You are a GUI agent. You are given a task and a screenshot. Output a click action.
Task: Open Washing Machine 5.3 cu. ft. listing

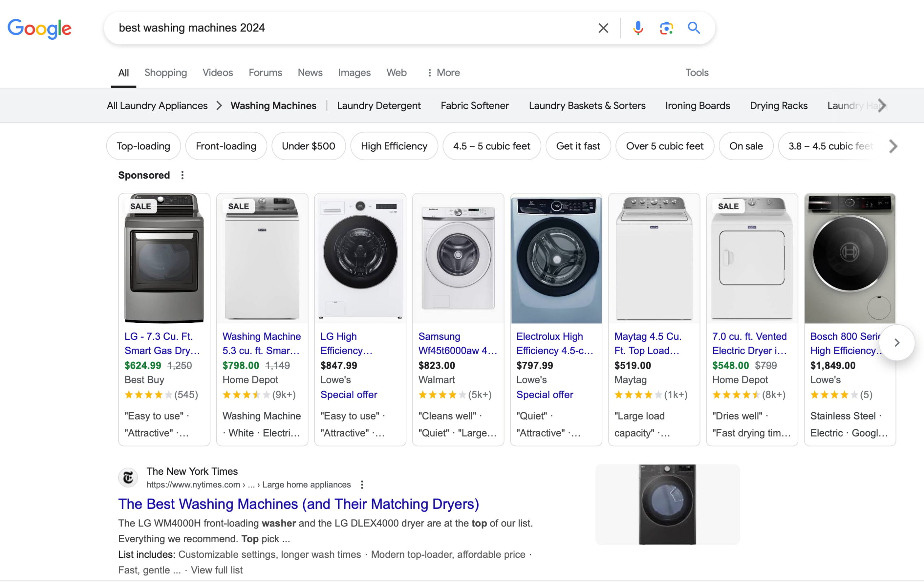click(261, 343)
